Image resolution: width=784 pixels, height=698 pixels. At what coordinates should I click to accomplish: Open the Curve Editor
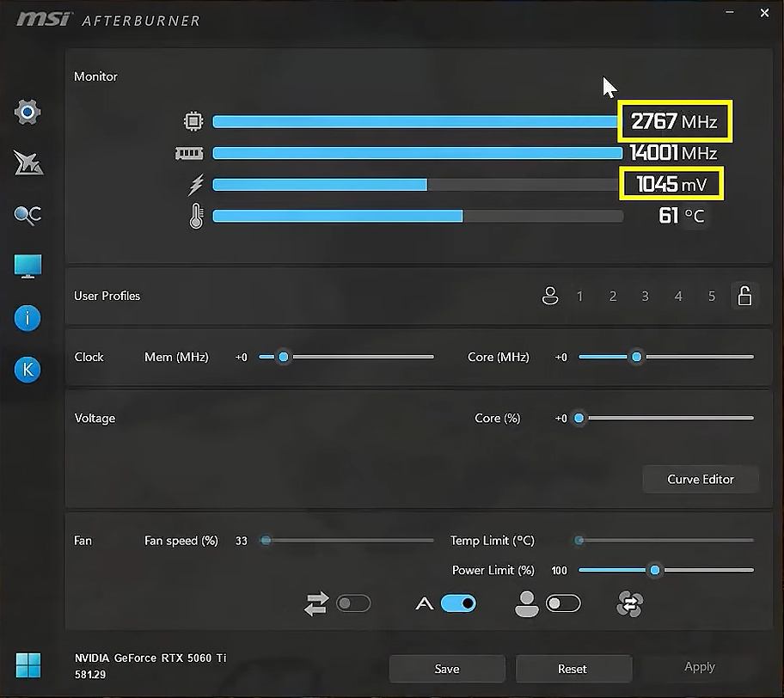[x=701, y=479]
